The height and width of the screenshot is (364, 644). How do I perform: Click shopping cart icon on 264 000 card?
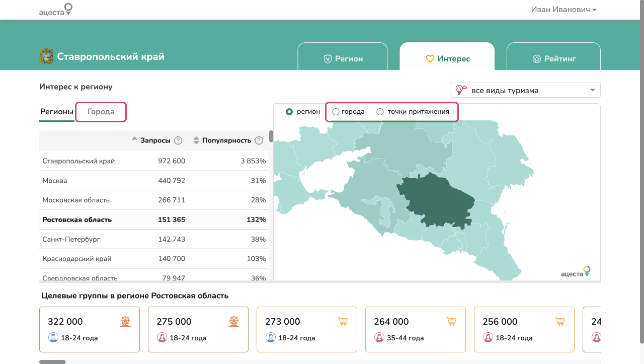point(451,321)
